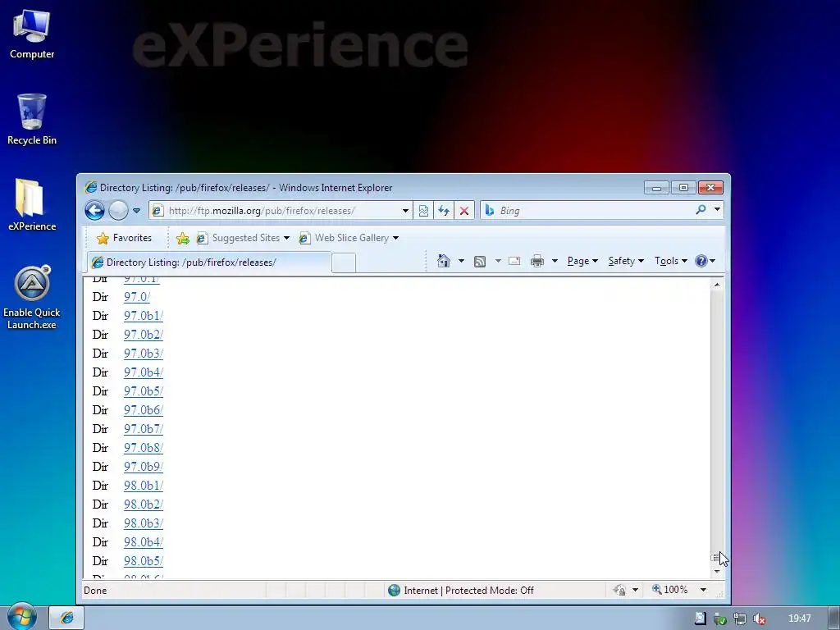The height and width of the screenshot is (630, 840).
Task: Open the 97.0b6/ directory link
Action: [x=143, y=410]
